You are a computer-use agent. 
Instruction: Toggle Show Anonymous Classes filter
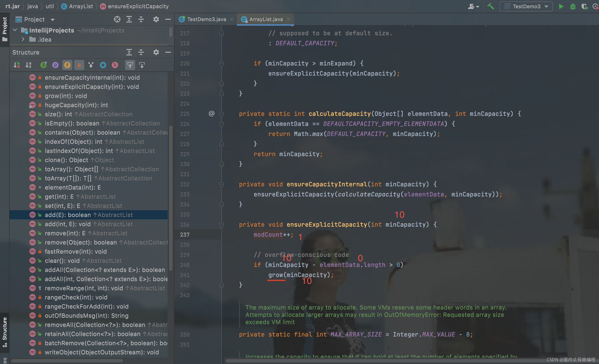tap(91, 65)
